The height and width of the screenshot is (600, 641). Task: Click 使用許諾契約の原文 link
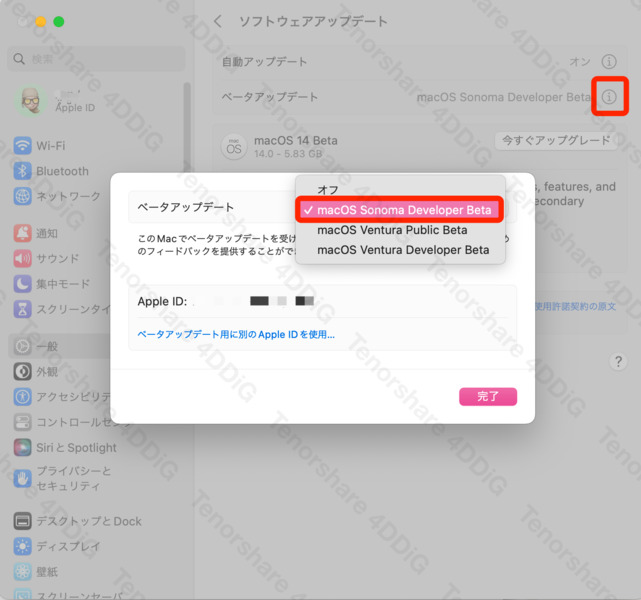click(575, 306)
